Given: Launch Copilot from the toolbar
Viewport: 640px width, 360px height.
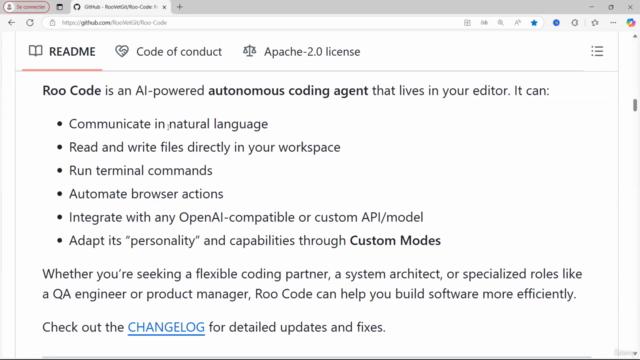Looking at the screenshot, I should pyautogui.click(x=631, y=23).
